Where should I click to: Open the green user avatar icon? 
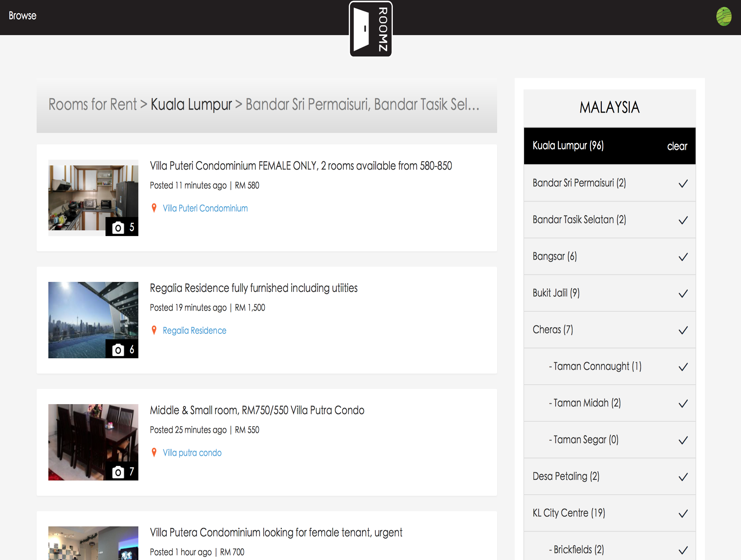click(x=724, y=16)
